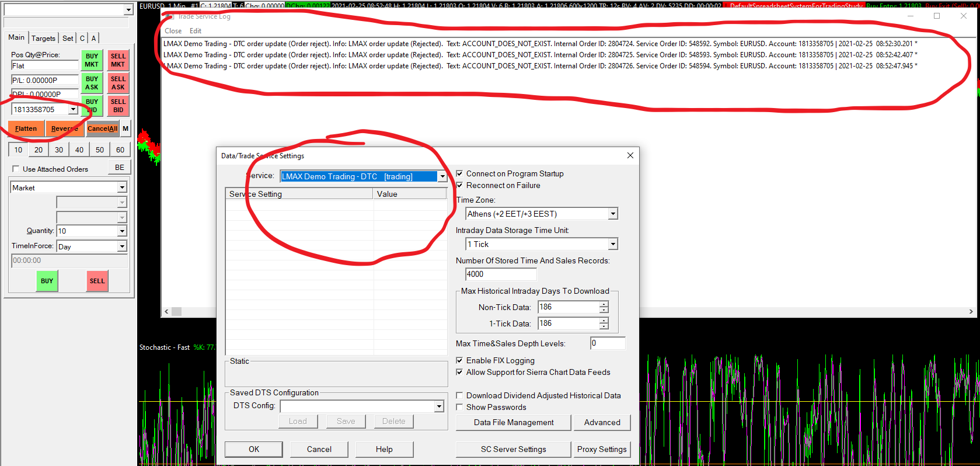Click the left arrow of the log's horizontal scrollbar
Screen dimensions: 980x466
166,312
